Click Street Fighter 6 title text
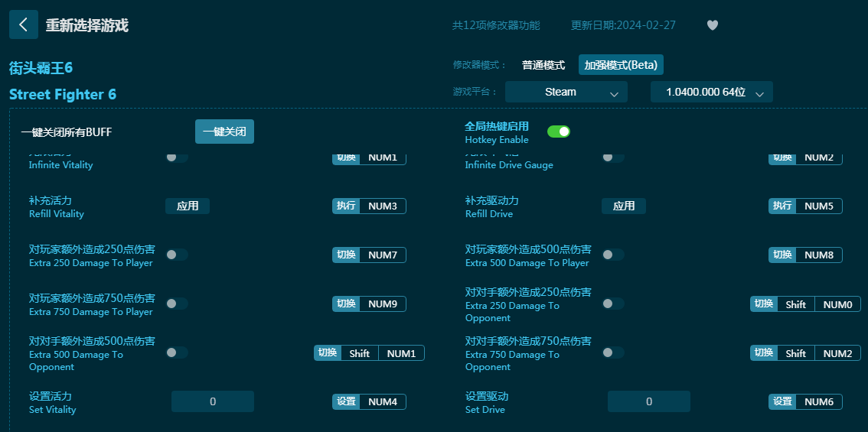Image resolution: width=868 pixels, height=432 pixels. coord(63,94)
